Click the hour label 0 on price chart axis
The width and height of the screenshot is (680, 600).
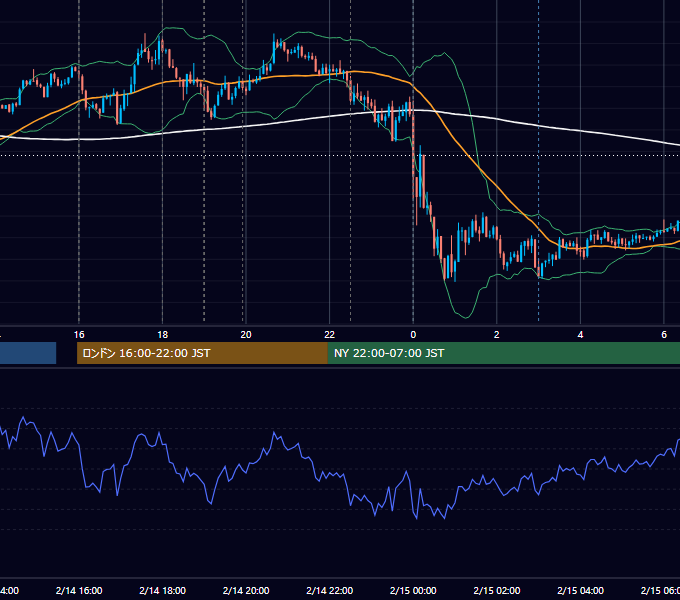click(413, 335)
